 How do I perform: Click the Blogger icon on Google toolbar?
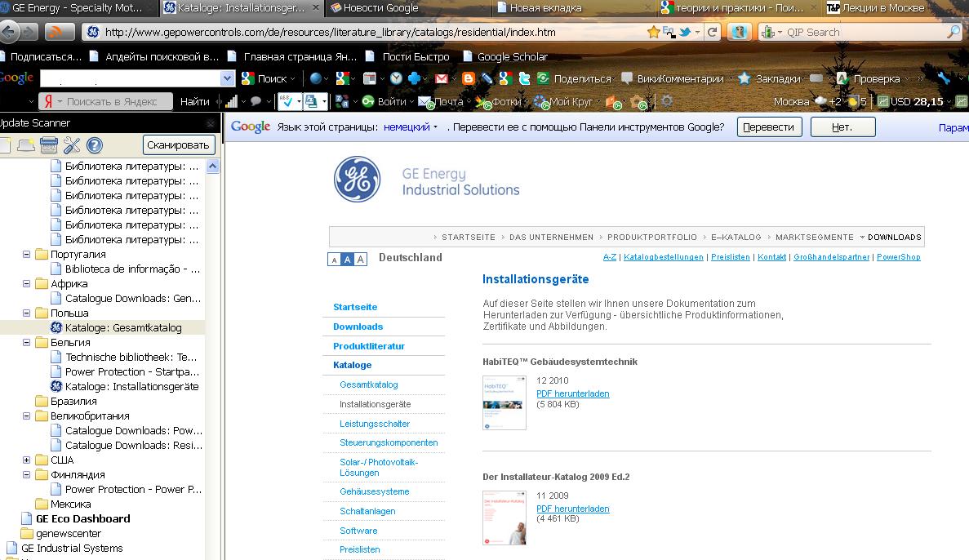(469, 78)
